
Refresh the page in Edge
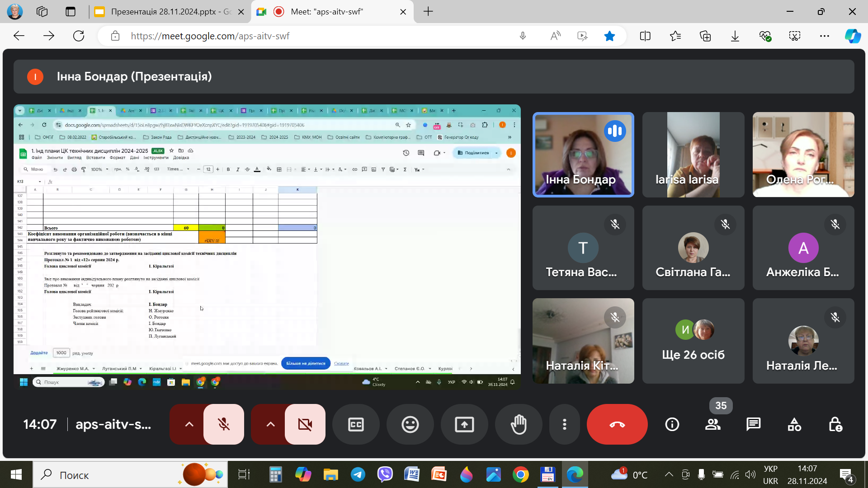coord(79,36)
